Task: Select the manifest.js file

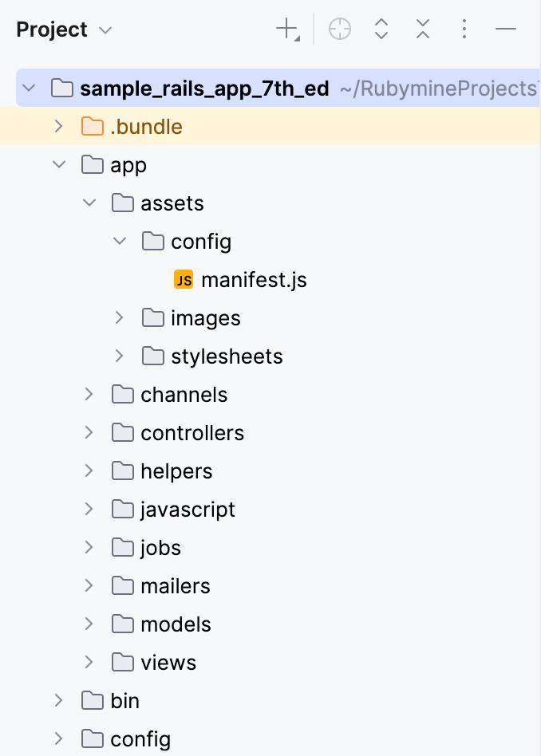Action: pyautogui.click(x=254, y=280)
